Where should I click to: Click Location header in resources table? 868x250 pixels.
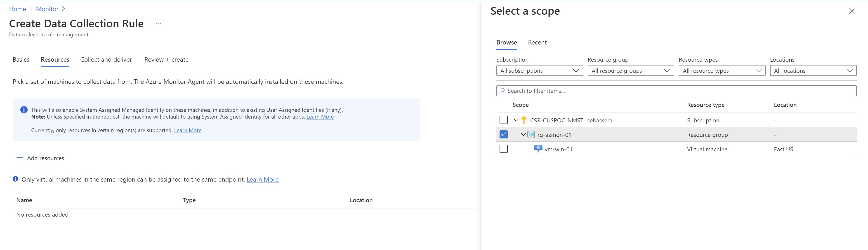tap(361, 200)
